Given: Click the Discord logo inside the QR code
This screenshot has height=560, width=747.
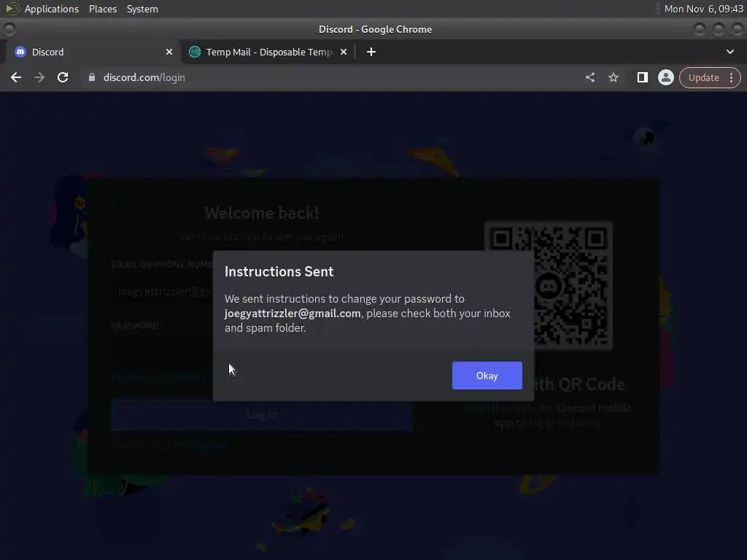Looking at the screenshot, I should 549,286.
